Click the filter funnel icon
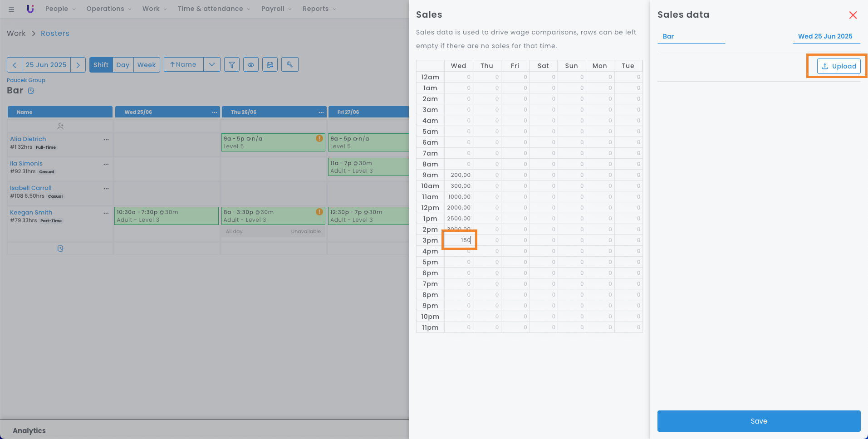 [x=232, y=65]
